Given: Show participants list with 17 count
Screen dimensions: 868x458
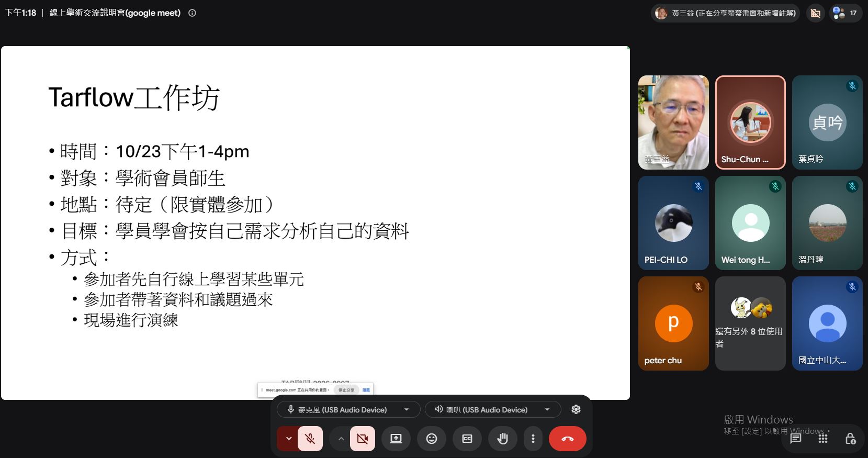Looking at the screenshot, I should tap(846, 13).
